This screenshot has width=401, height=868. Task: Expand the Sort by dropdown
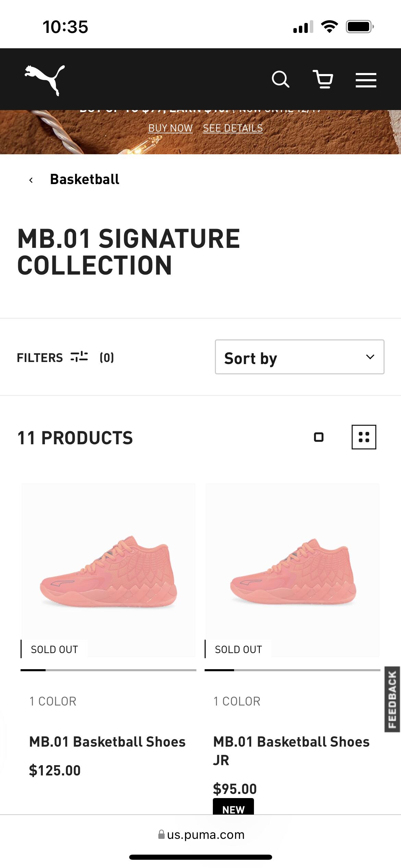(x=299, y=357)
